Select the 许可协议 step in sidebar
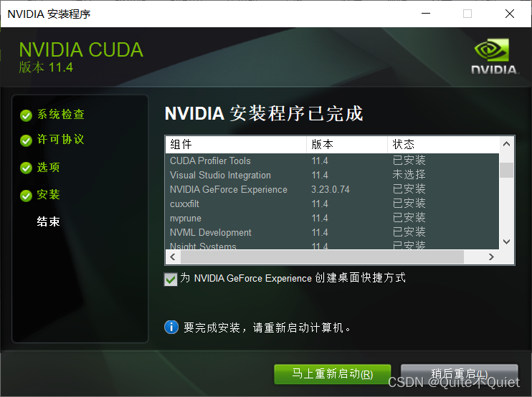Screen dimensions: 532x397 [x=61, y=139]
